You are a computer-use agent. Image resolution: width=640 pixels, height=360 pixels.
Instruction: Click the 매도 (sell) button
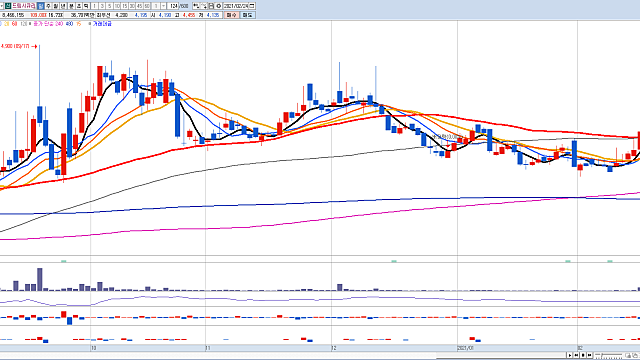(247, 15)
